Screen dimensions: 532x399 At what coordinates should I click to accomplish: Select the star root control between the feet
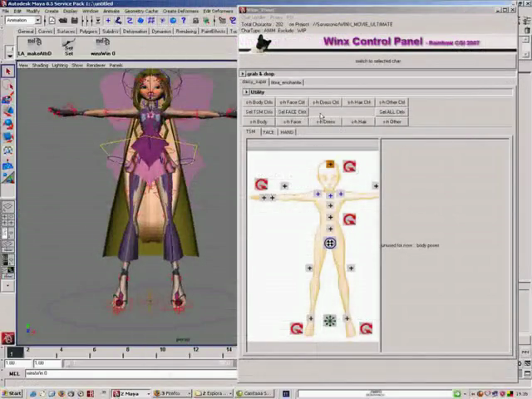(329, 320)
